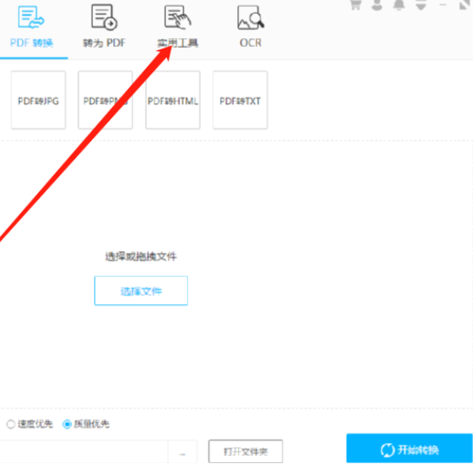Screen dimensions: 473x476
Task: Open the shopping cart icon
Action: coord(355,4)
